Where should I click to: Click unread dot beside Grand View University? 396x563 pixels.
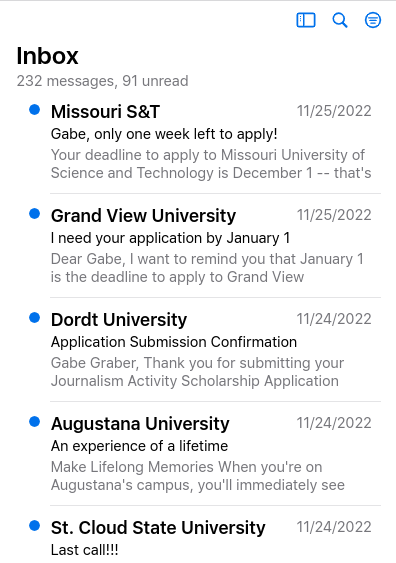[x=34, y=214]
